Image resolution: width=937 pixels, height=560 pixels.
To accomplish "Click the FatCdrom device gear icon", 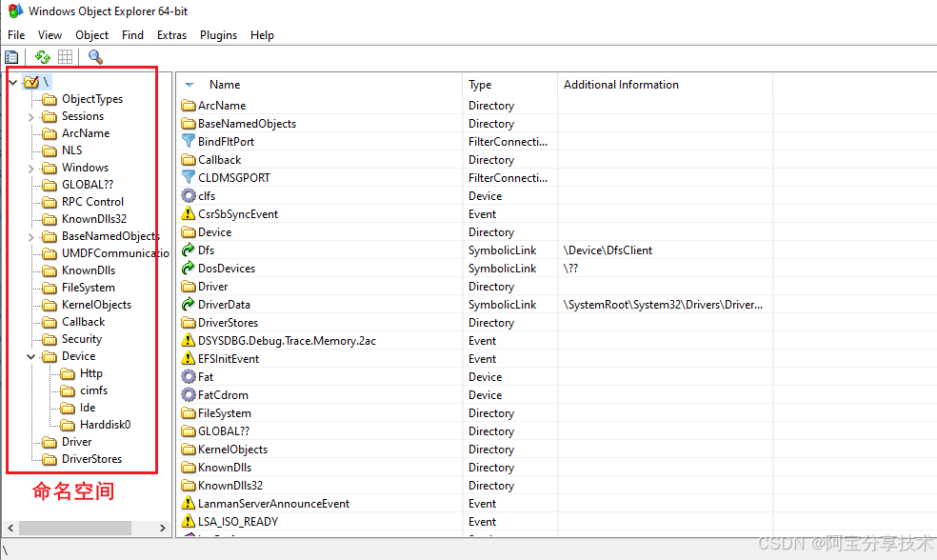I will (189, 394).
